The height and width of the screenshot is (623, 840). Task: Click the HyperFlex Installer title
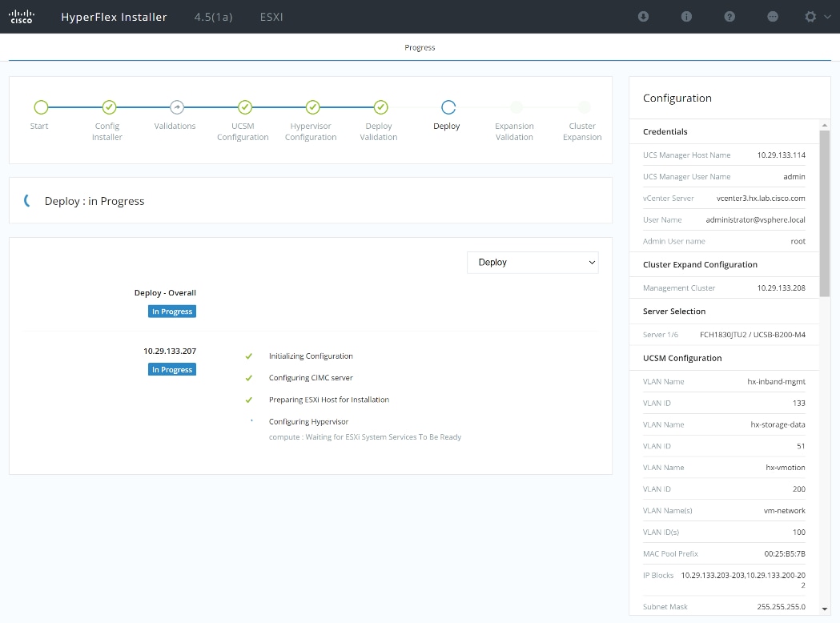114,17
